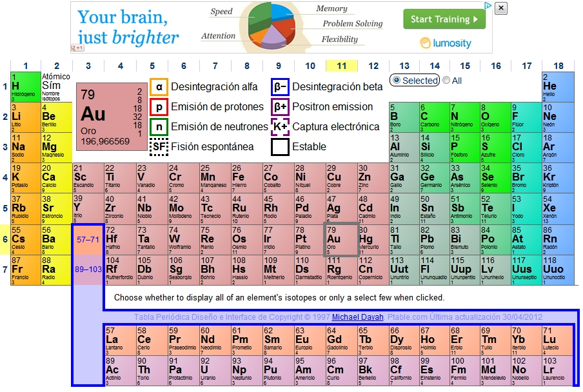Click the positron emission β+ icon
Screen dimensions: 583x392
tap(280, 107)
